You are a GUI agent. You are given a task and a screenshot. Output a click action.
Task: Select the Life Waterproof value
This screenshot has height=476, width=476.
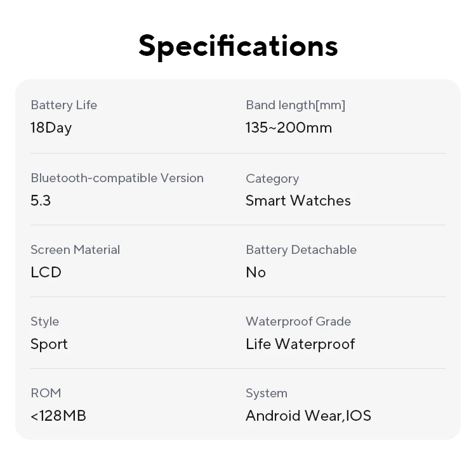point(300,344)
